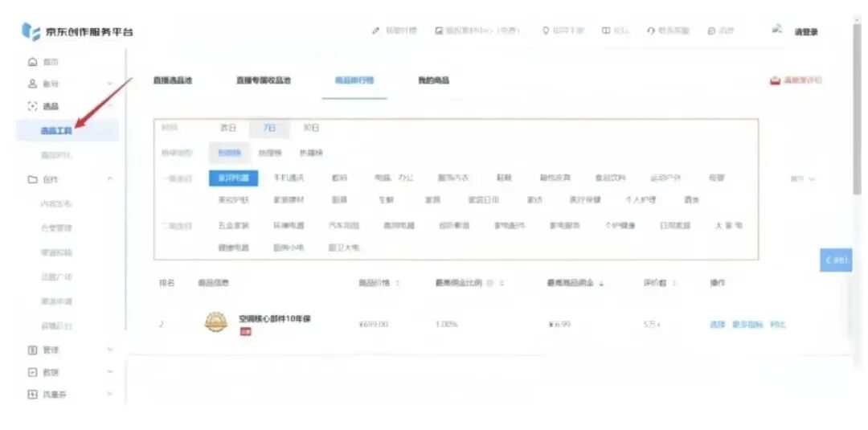Open the 我的商品 tab
Image resolution: width=868 pixels, height=430 pixels.
pos(433,80)
